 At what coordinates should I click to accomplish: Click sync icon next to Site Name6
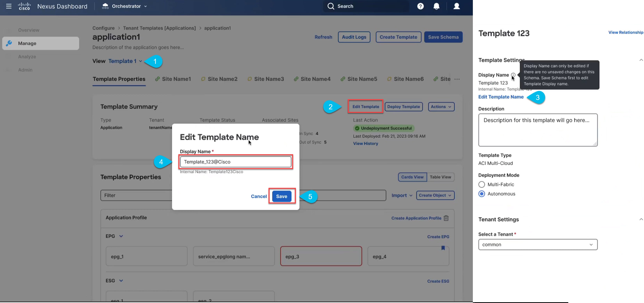pos(389,79)
